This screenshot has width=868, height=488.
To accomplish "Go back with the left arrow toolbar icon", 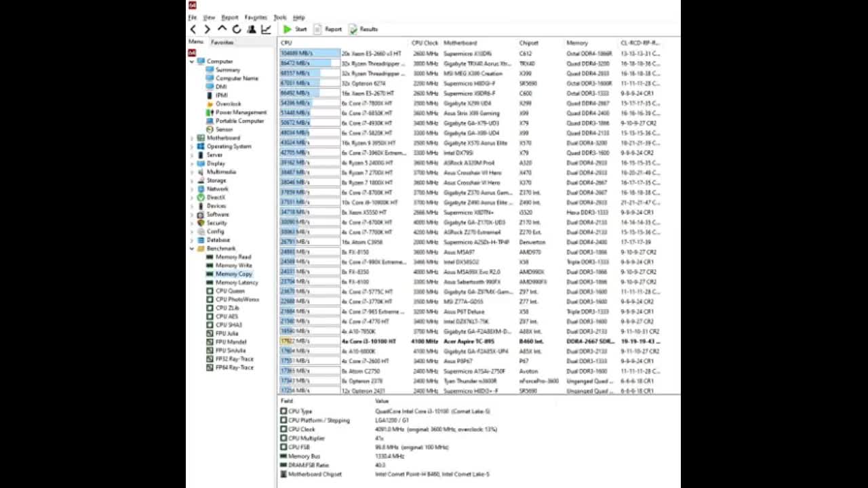I will 193,29.
